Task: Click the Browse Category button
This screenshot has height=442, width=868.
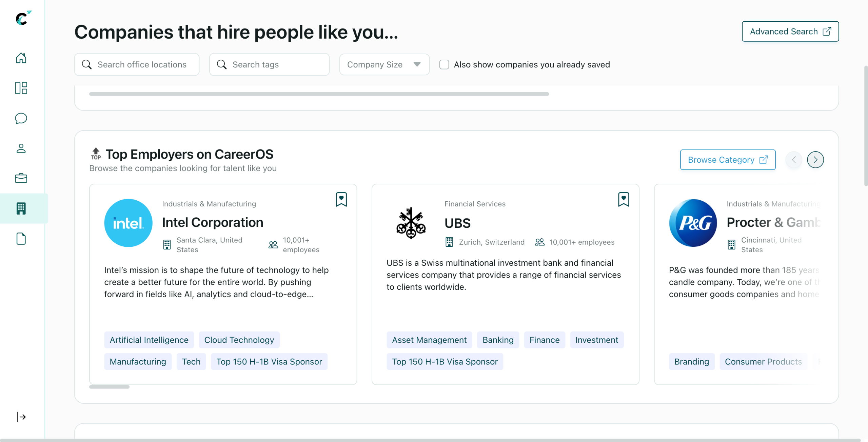Action: [728, 160]
